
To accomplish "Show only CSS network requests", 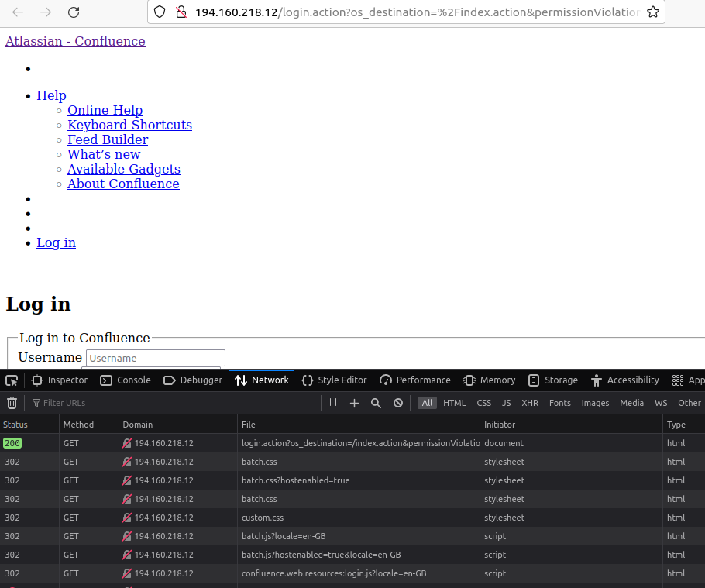I will click(x=483, y=403).
